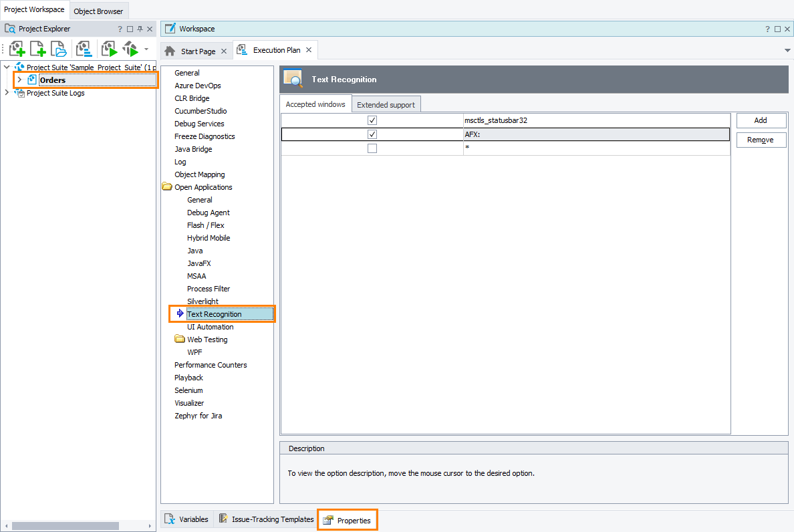Uncheck the msctls_statusbar32 accepted window

(x=372, y=120)
